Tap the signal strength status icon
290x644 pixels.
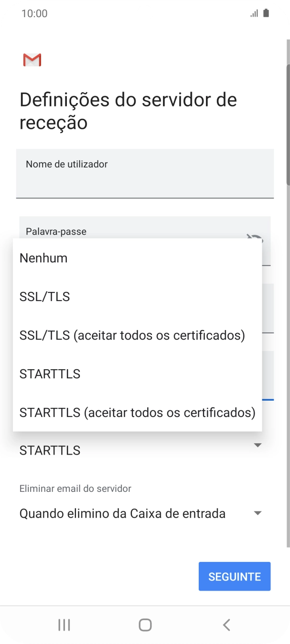(x=254, y=13)
